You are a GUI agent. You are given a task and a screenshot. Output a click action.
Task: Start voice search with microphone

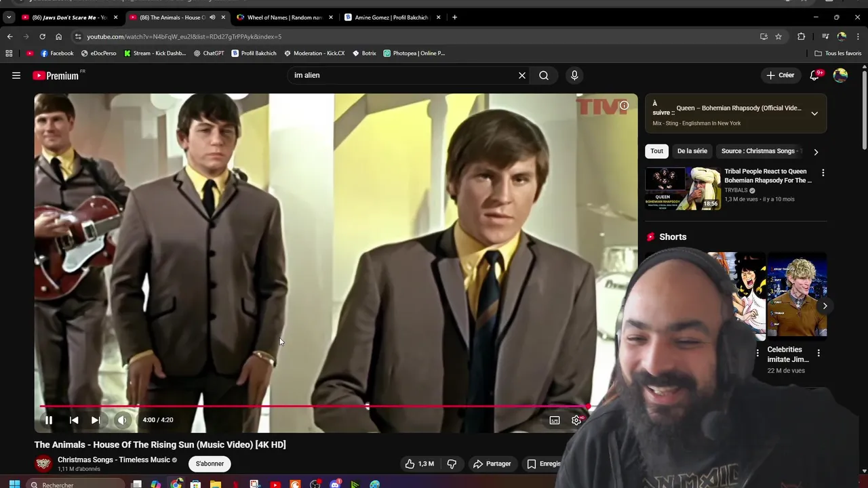(x=574, y=75)
